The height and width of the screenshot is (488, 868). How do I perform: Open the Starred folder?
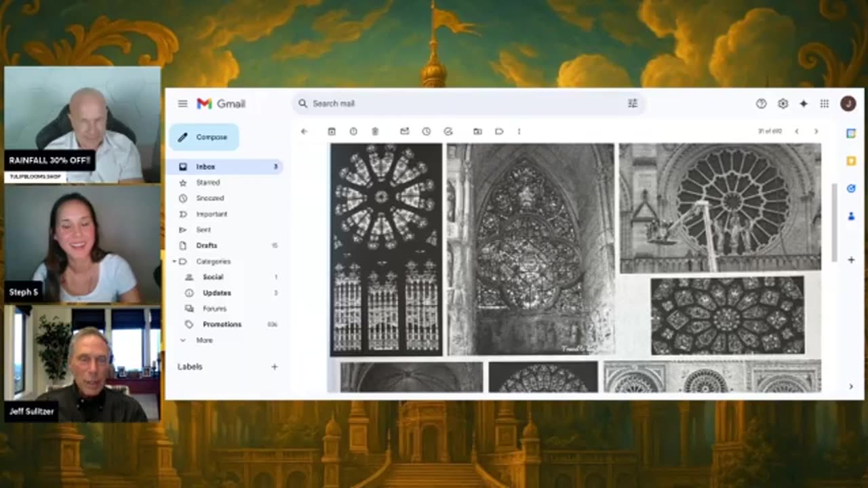pyautogui.click(x=208, y=182)
